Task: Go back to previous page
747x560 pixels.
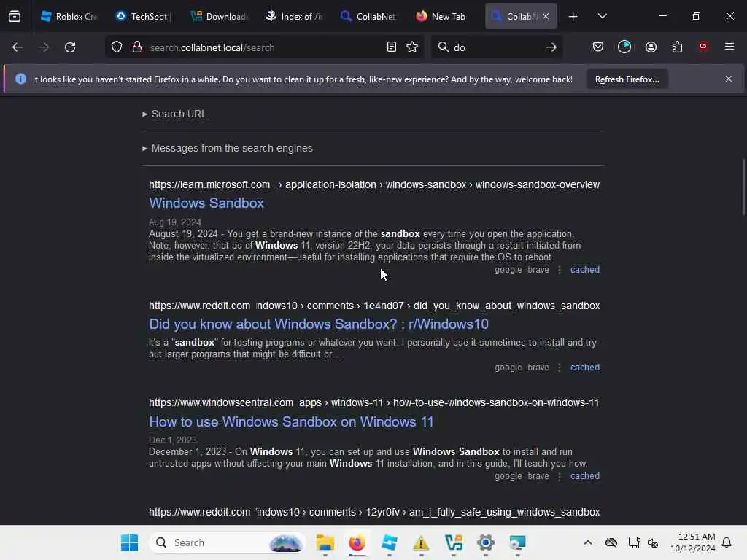Action: (x=18, y=47)
